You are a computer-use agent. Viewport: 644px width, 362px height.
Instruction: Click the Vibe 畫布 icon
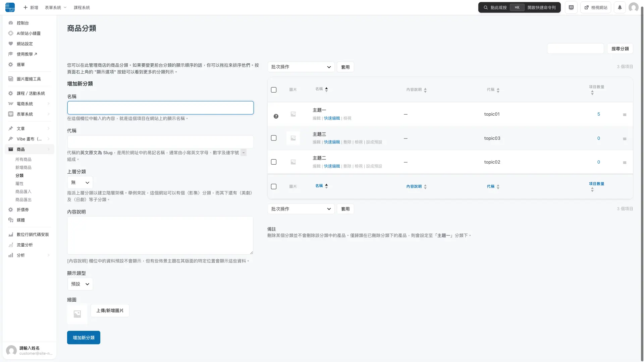coord(11,139)
